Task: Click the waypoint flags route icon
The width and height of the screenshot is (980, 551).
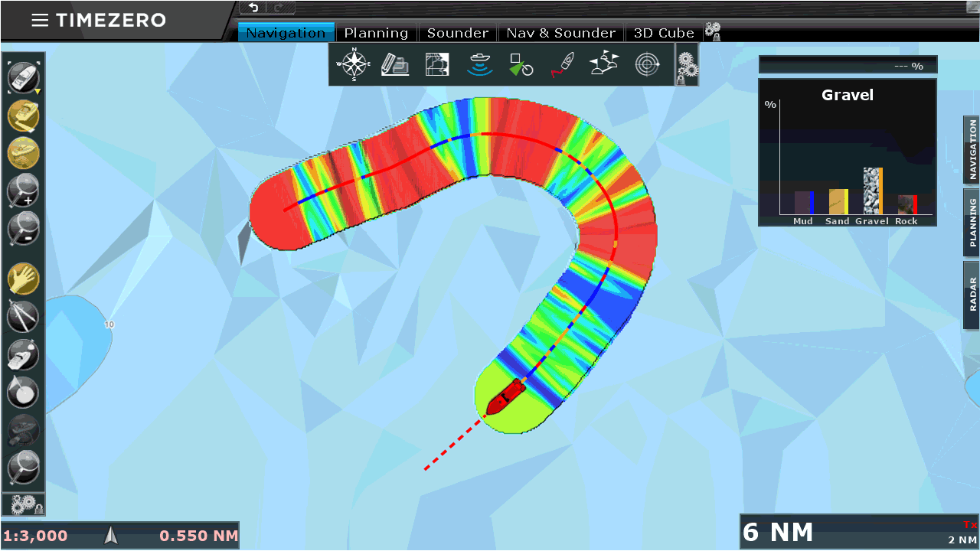Action: (x=605, y=65)
